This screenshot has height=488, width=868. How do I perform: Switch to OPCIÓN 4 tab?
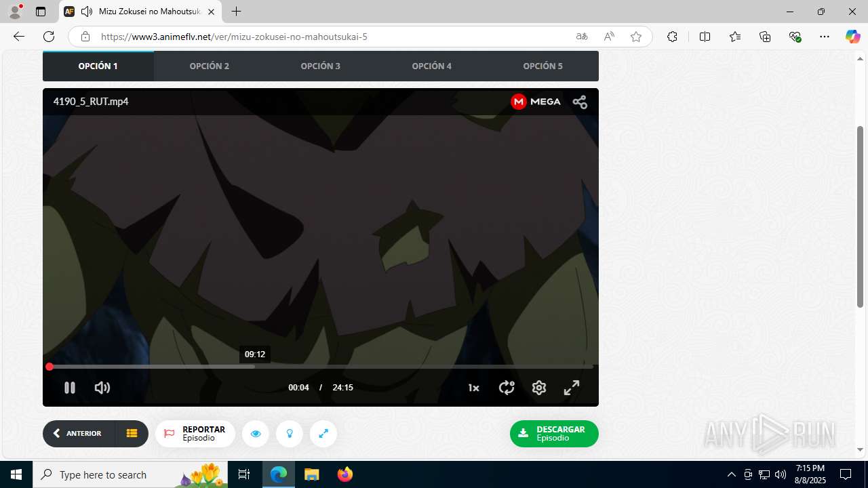point(432,66)
